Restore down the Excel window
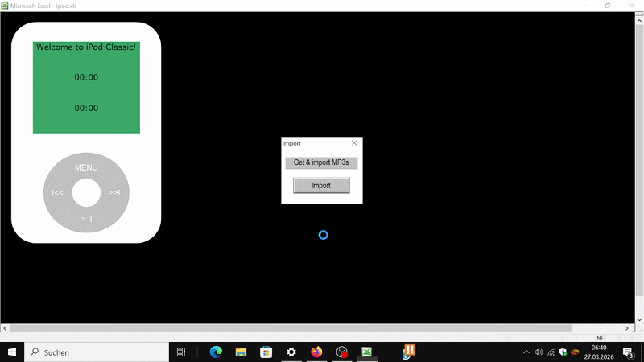This screenshot has height=362, width=644. click(608, 6)
